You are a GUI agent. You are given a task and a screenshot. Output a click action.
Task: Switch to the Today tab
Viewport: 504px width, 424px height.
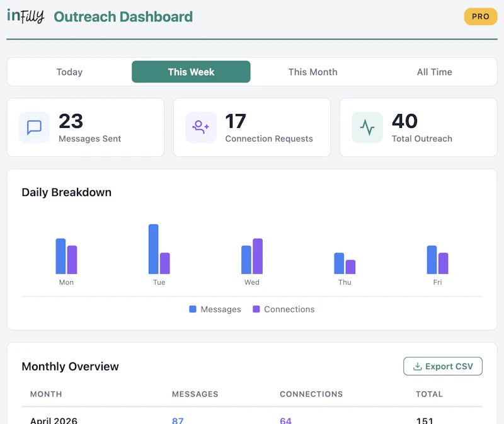pos(69,72)
